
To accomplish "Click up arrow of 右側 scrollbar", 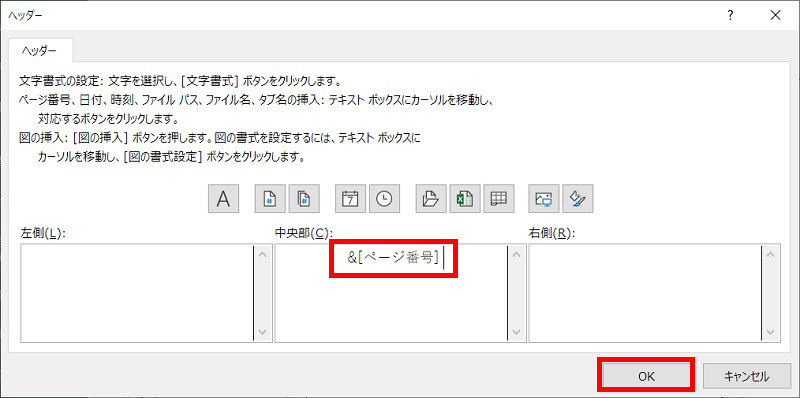I will pyautogui.click(x=770, y=254).
